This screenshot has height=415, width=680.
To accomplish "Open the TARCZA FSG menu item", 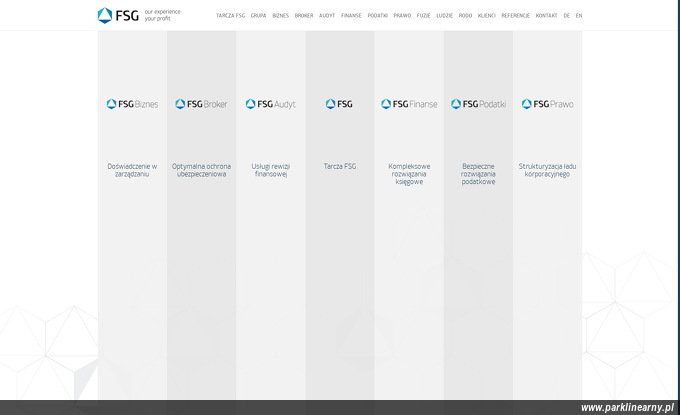I will 230,16.
